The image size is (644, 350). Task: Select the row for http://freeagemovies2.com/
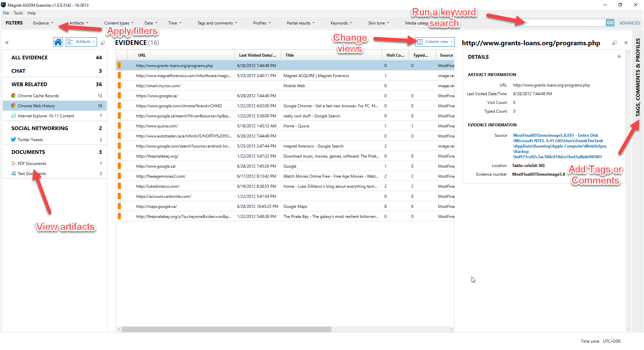tap(285, 176)
